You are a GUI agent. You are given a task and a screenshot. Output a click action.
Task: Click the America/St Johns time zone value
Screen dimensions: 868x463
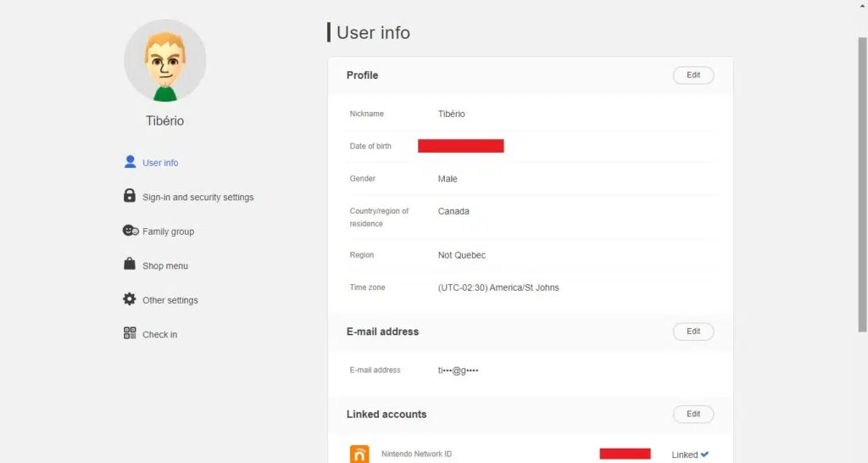pos(498,287)
